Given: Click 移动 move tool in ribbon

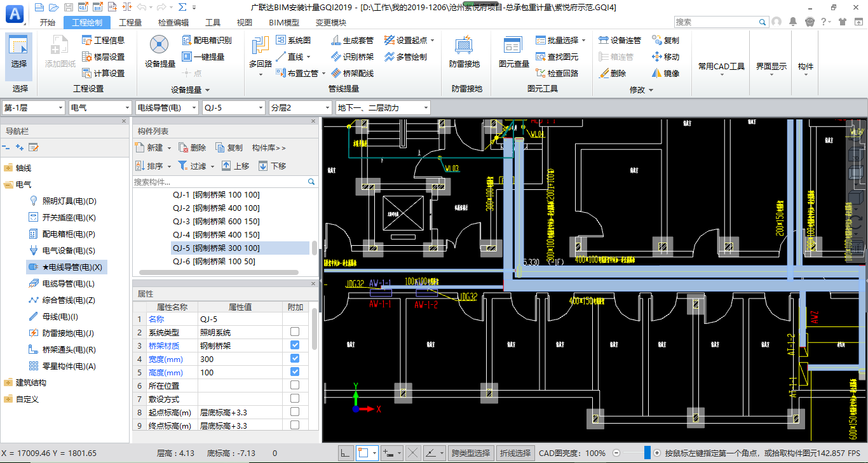Looking at the screenshot, I should point(666,57).
